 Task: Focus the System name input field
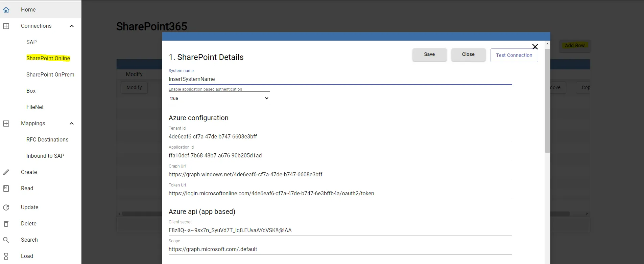340,79
